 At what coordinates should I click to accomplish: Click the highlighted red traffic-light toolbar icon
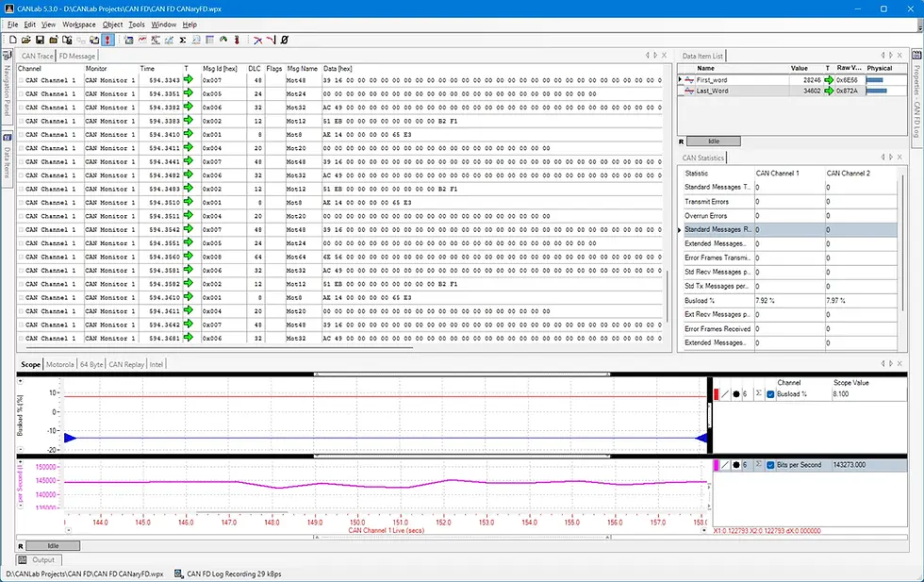(x=107, y=41)
